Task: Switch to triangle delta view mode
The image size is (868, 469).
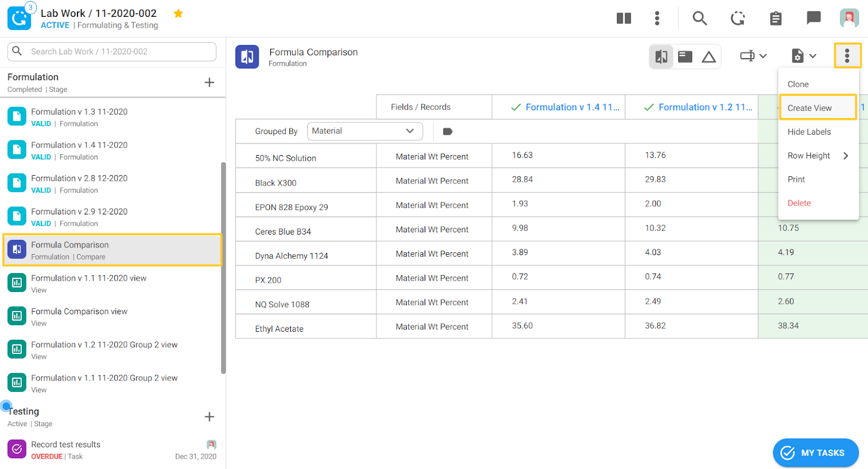Action: (x=709, y=56)
